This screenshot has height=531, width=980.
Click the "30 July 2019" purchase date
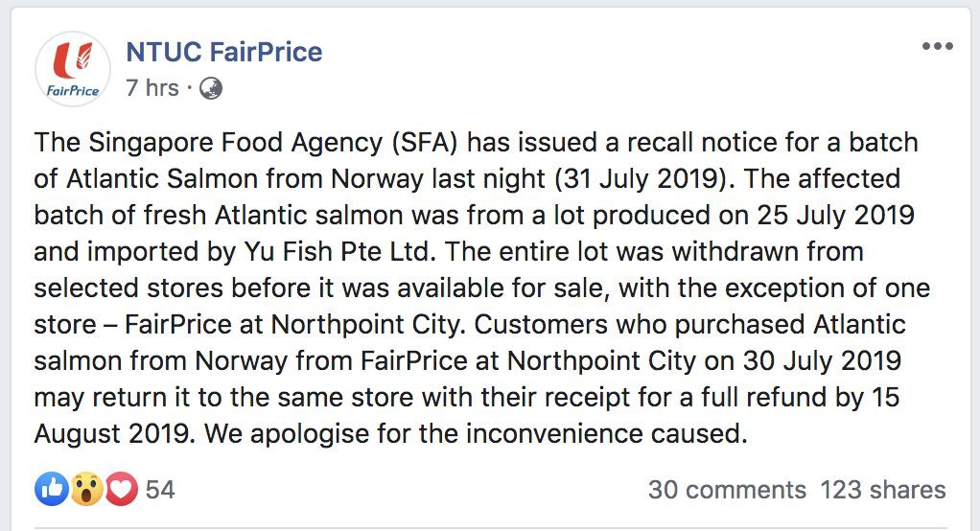pos(809,361)
